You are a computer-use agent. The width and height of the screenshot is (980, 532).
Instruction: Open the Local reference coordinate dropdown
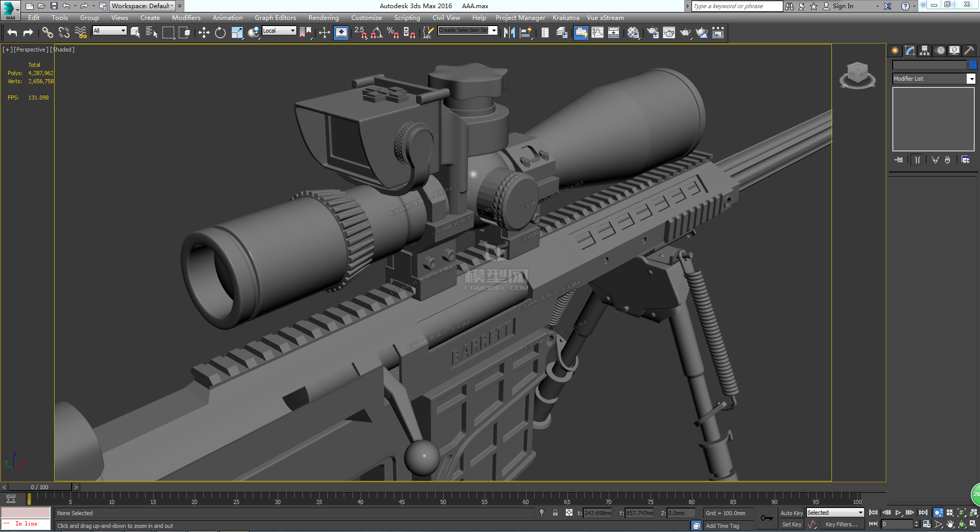pyautogui.click(x=279, y=31)
